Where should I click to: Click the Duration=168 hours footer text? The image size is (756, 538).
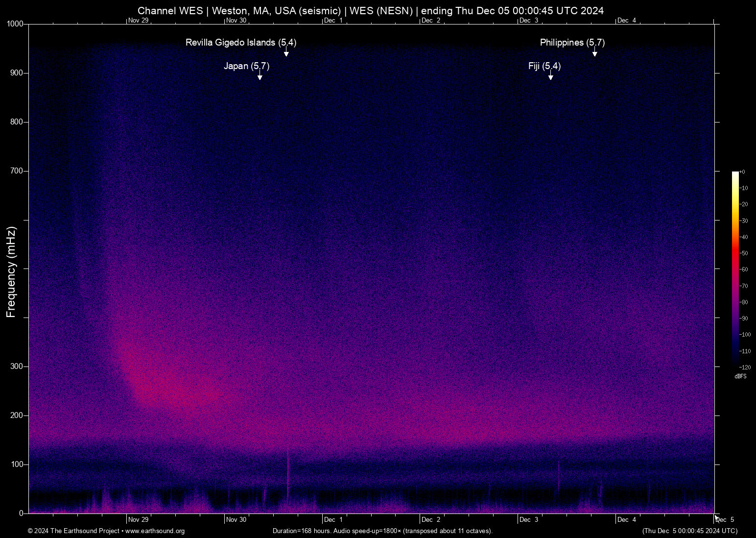[302, 531]
